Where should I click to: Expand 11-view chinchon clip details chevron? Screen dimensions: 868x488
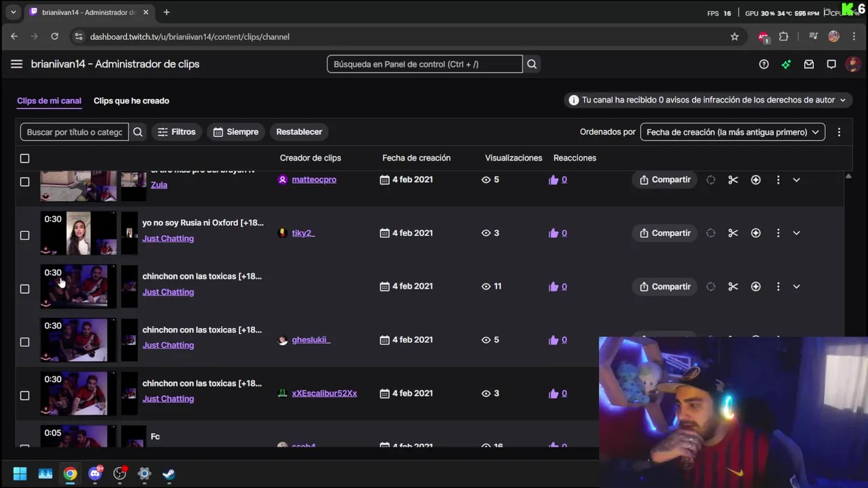[x=796, y=287]
